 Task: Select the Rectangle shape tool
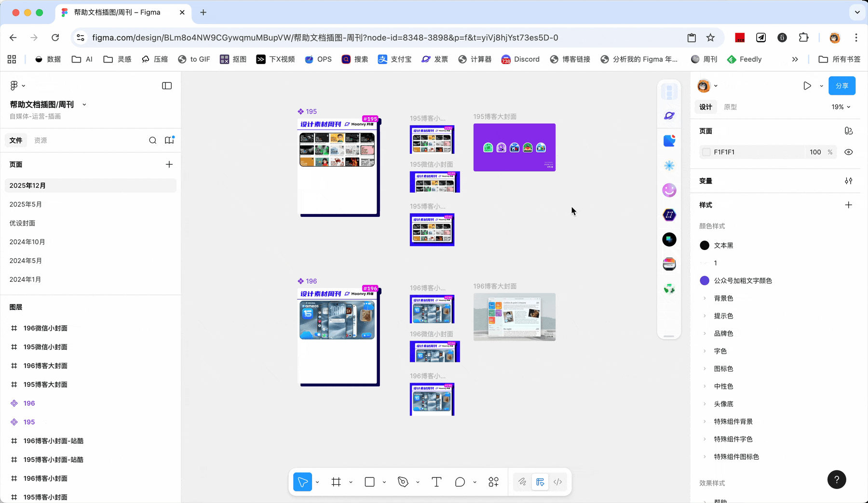[x=370, y=482]
